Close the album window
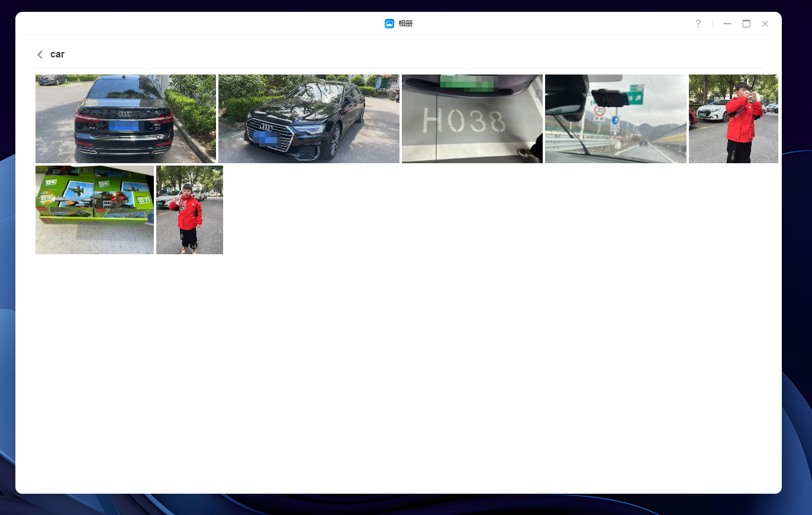This screenshot has height=515, width=812. [x=765, y=24]
